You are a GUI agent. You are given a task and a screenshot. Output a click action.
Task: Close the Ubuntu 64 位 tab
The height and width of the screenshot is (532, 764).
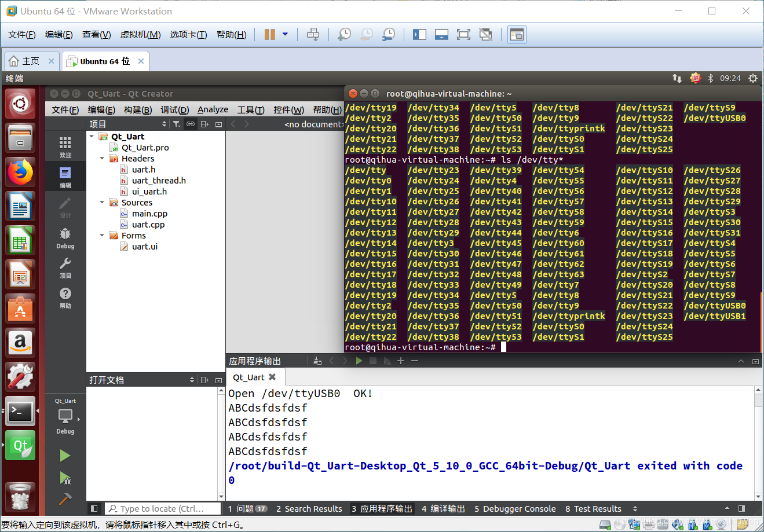pos(141,61)
